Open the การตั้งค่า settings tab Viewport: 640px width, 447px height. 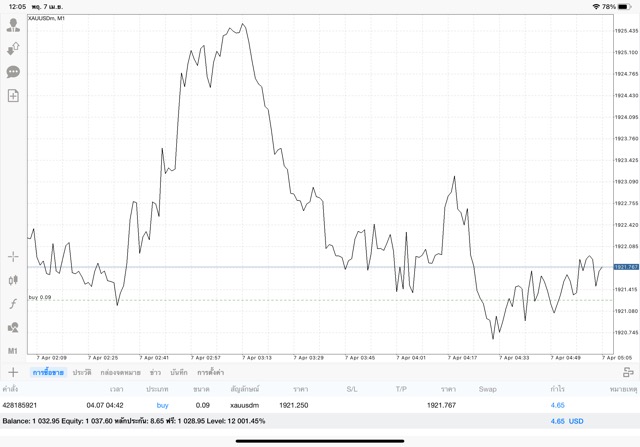click(x=210, y=372)
